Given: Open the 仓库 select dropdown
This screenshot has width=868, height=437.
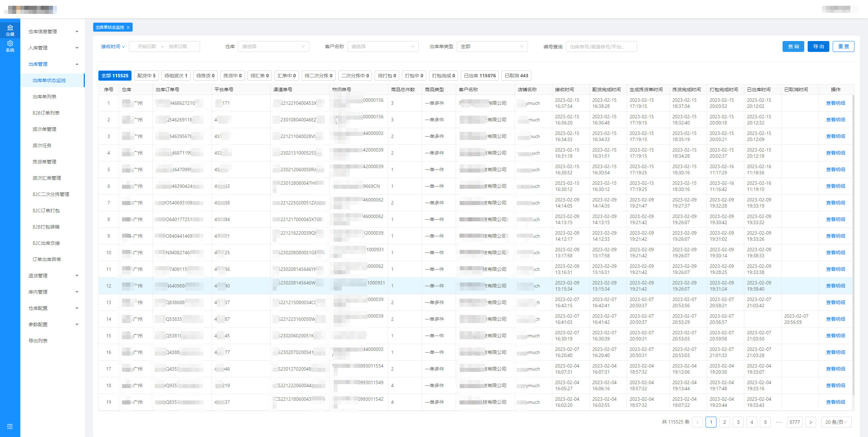Looking at the screenshot, I should 273,46.
